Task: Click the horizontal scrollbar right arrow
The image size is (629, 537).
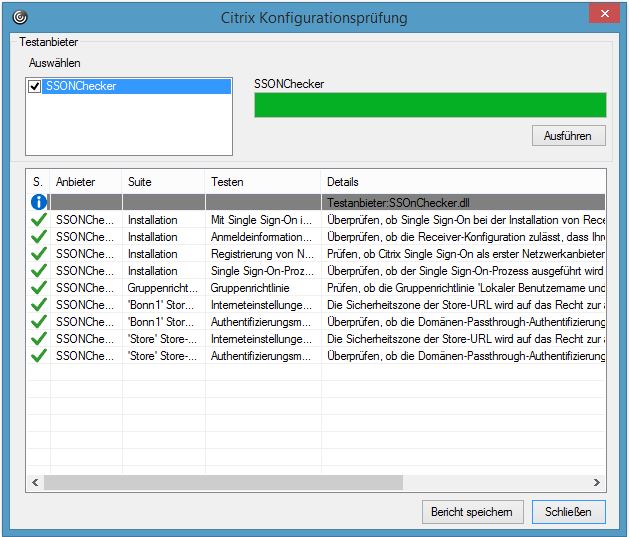Action: 598,483
